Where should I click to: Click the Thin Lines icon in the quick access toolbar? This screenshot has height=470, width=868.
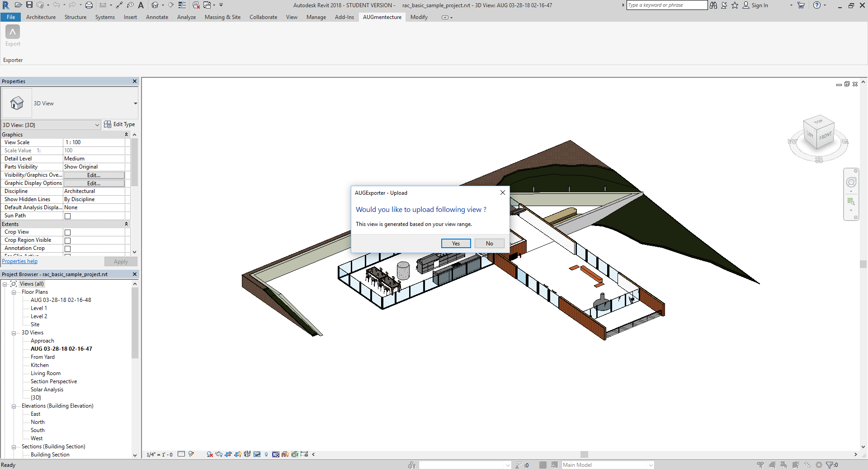pos(182,5)
